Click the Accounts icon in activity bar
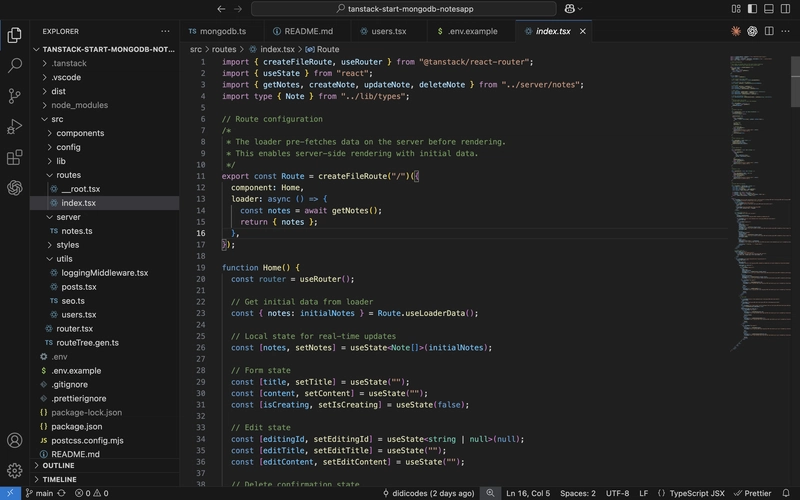 (14, 440)
